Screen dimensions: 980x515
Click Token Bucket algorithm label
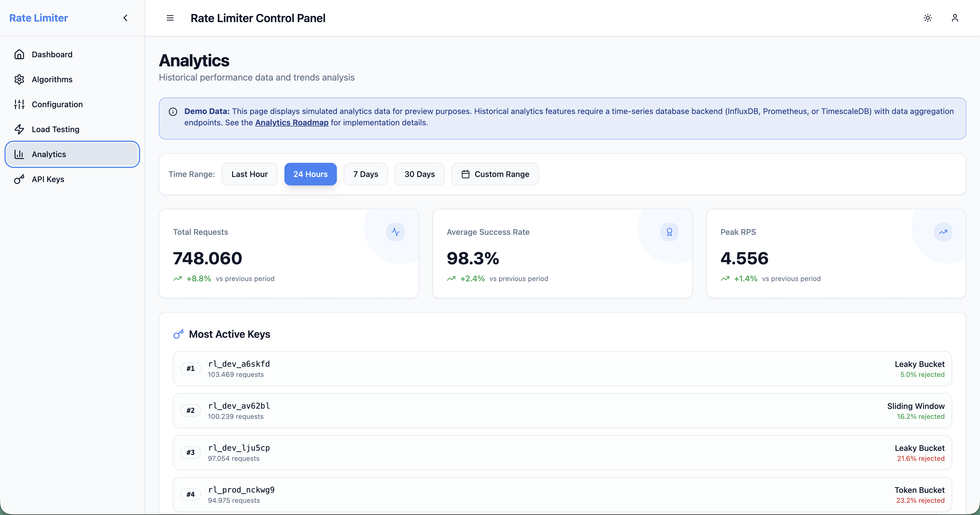coord(920,490)
